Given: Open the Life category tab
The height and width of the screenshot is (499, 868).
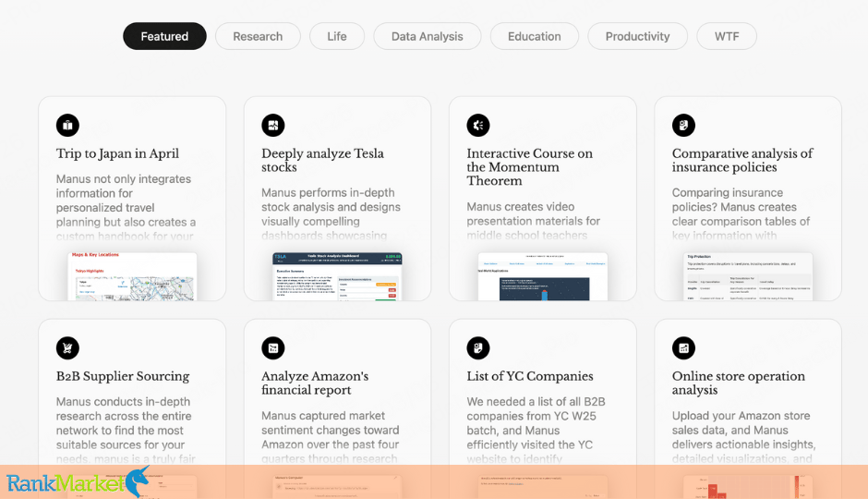Looking at the screenshot, I should [x=337, y=36].
